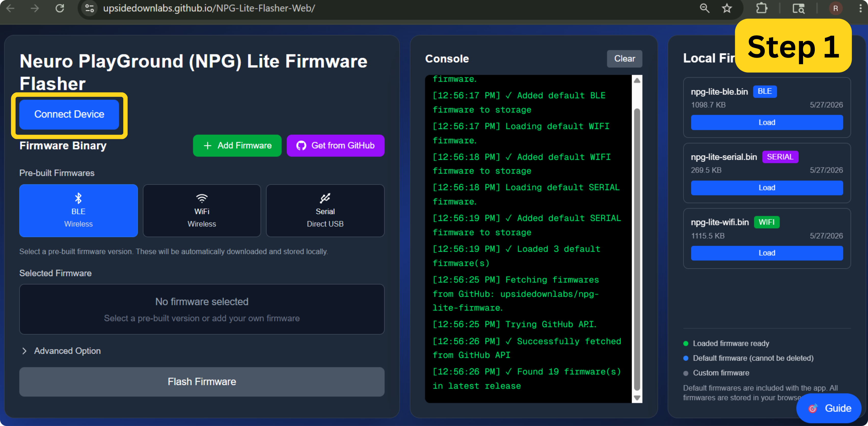Click the 'Loaded firmware ready' legend entry

tap(726, 344)
